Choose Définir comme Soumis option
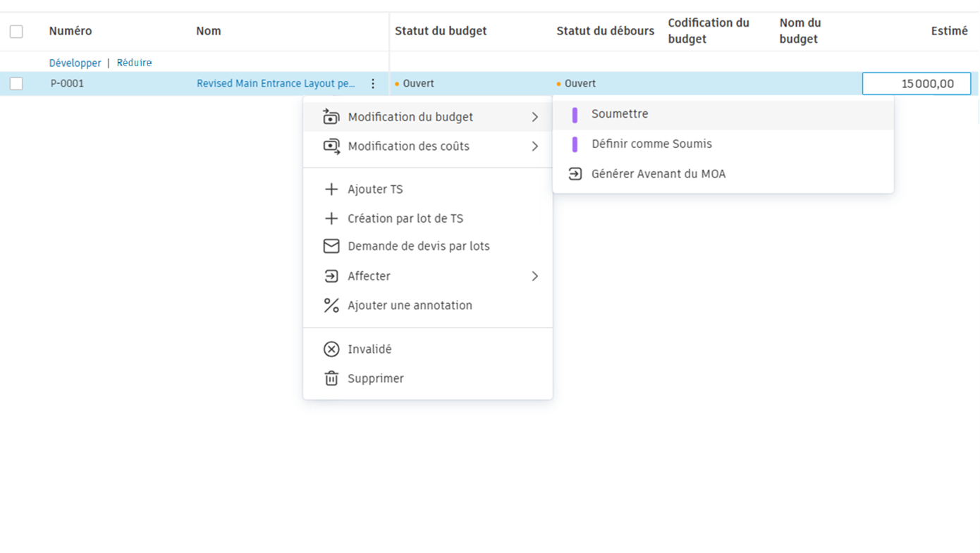Screen dimensions: 980x553 (651, 144)
